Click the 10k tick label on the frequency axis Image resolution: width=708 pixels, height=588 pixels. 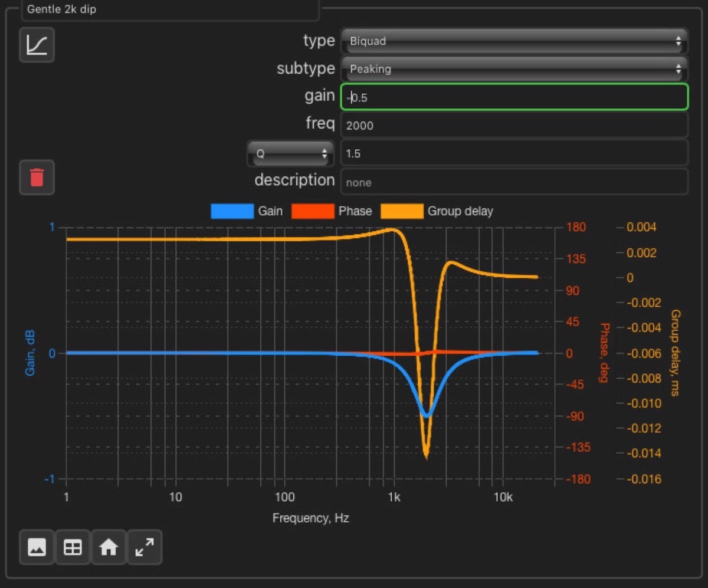(x=503, y=497)
